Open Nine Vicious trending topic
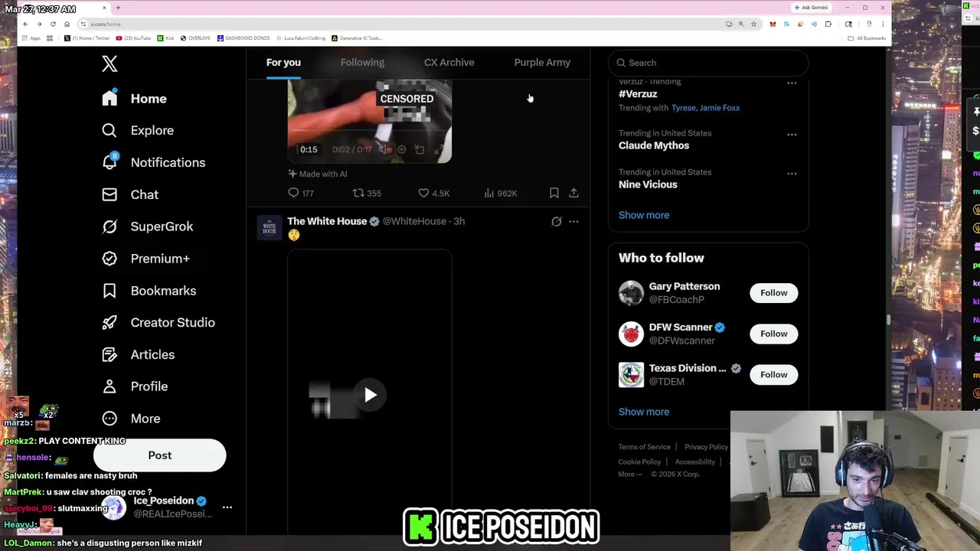Screen dimensions: 980x551 pyautogui.click(x=648, y=184)
